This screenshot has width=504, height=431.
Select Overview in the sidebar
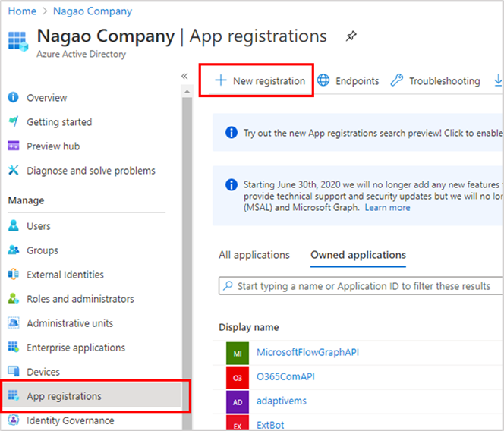(46, 98)
